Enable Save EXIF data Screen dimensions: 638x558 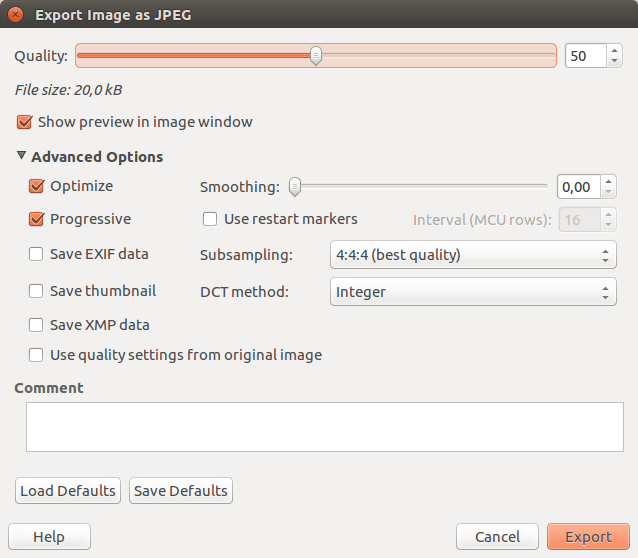pyautogui.click(x=37, y=255)
